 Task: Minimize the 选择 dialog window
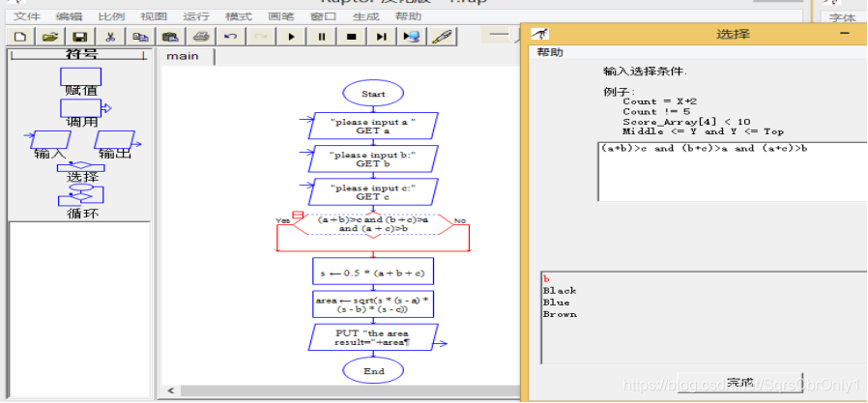pyautogui.click(x=845, y=34)
